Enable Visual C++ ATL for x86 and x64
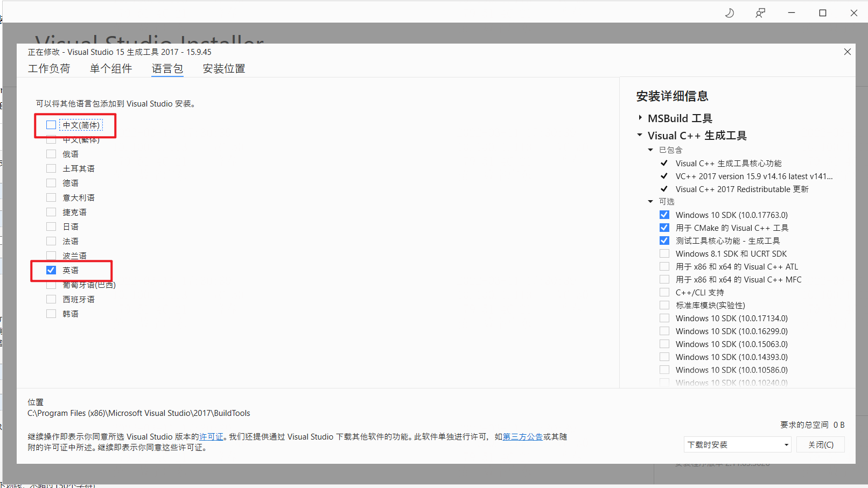This screenshot has height=488, width=868. pos(664,266)
